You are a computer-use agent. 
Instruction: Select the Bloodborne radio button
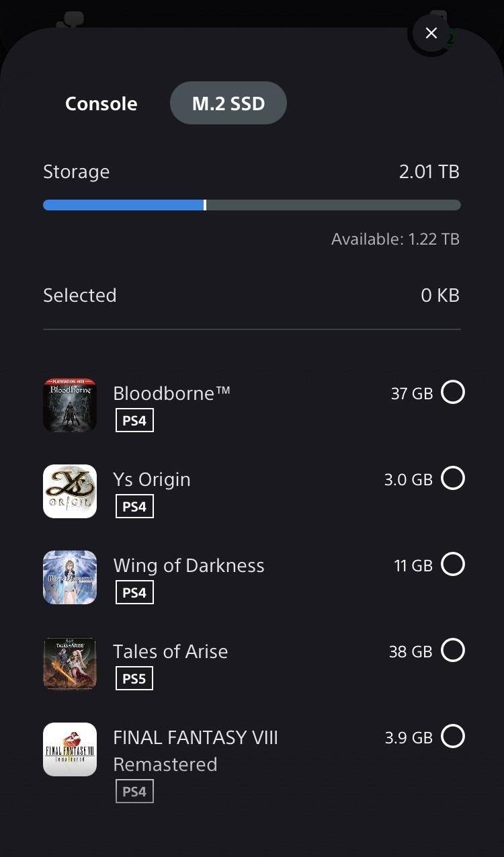pyautogui.click(x=453, y=392)
